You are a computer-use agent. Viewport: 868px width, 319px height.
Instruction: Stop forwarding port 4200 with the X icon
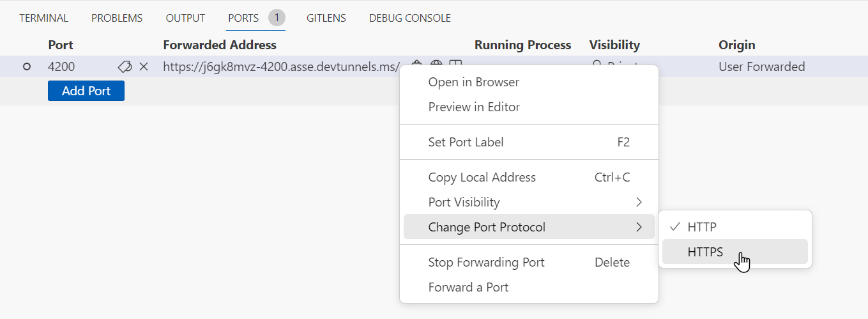point(144,66)
